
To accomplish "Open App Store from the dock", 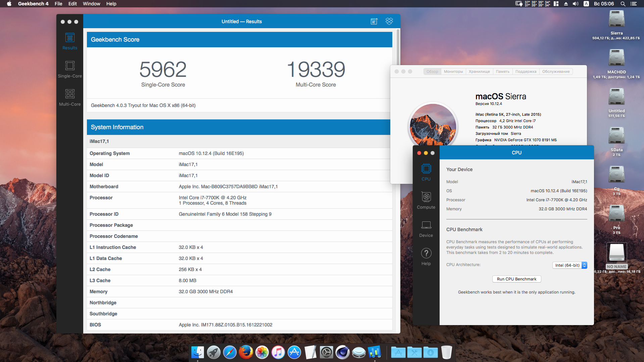I will click(294, 352).
